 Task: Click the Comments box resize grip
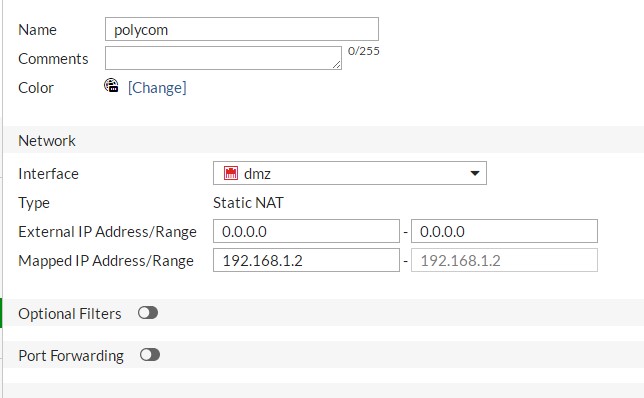point(337,64)
